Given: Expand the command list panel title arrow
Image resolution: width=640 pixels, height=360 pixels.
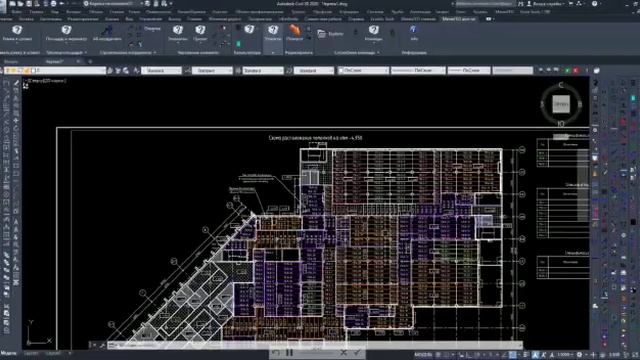Looking at the screenshot, I should point(378,53).
